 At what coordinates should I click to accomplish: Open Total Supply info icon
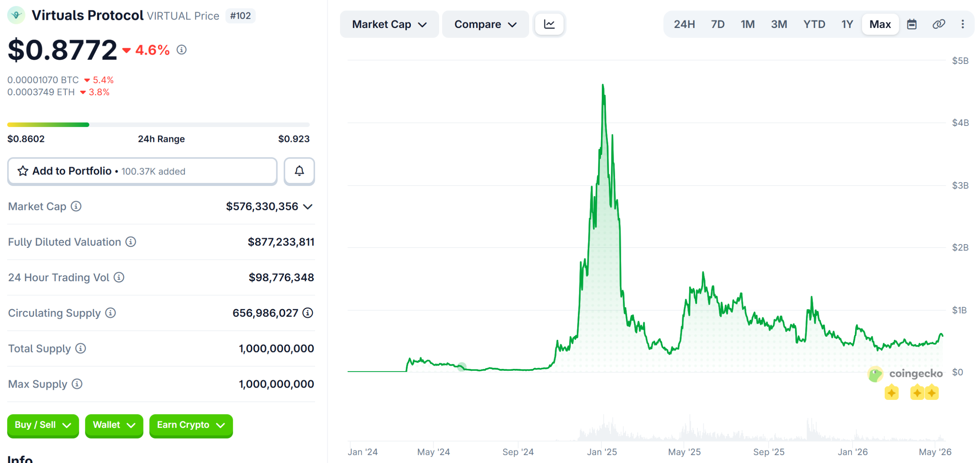tap(80, 348)
